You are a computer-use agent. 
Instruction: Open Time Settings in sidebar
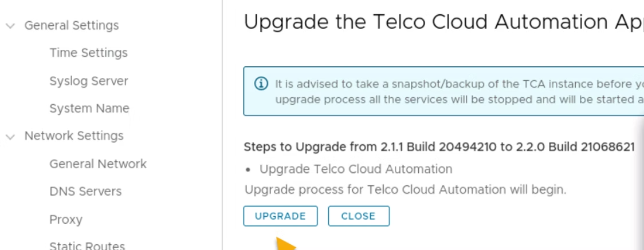click(88, 53)
